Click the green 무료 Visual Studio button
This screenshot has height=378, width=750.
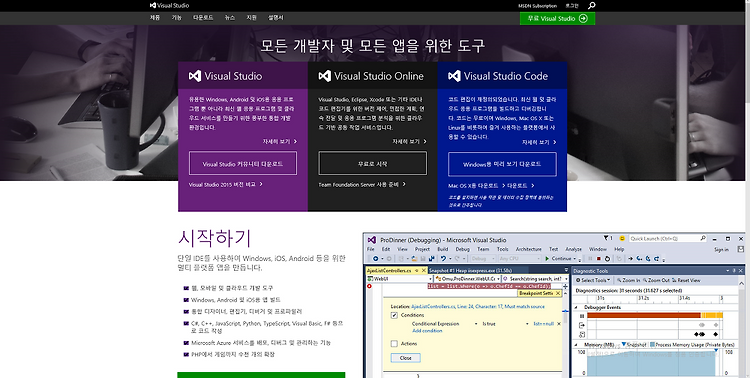[557, 18]
